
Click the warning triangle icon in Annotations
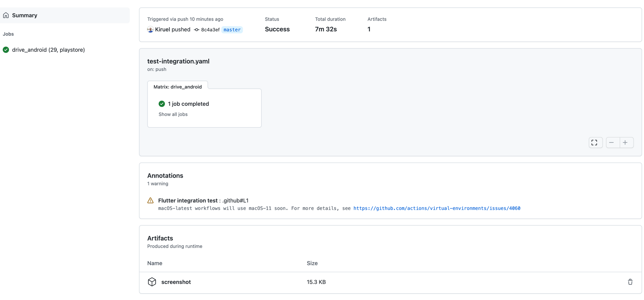(x=150, y=201)
